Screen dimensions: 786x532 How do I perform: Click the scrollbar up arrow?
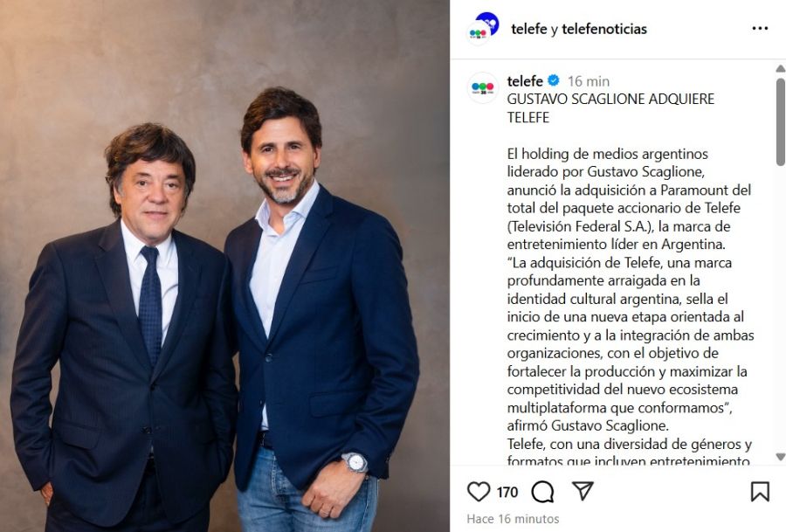(x=780, y=69)
